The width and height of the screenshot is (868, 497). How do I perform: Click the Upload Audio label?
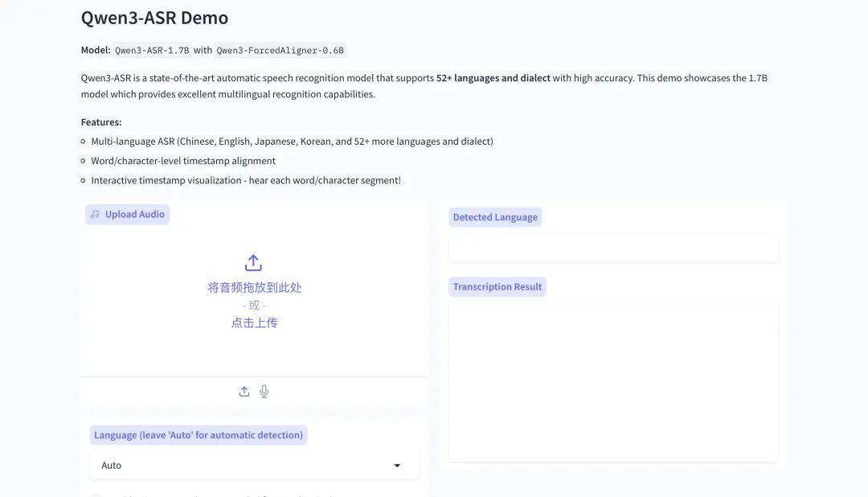134,215
